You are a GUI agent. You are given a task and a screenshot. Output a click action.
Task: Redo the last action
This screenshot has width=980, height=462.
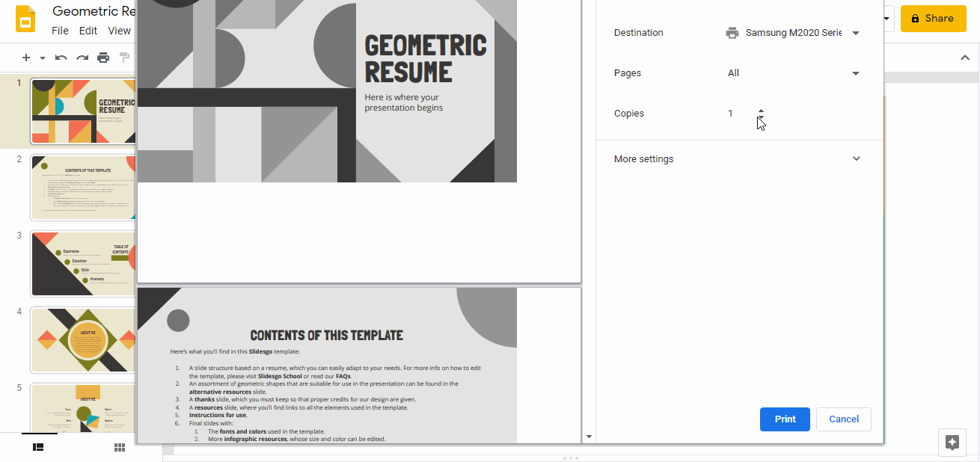point(82,58)
